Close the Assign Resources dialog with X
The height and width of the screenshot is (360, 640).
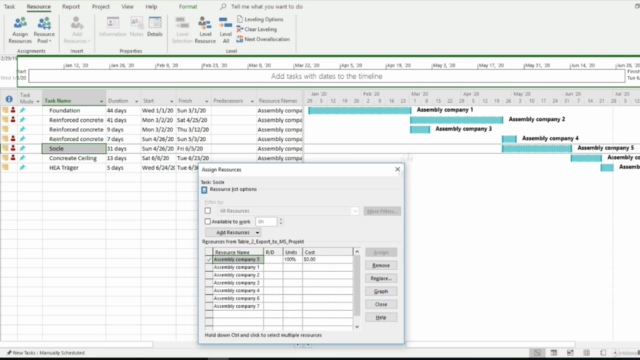tap(397, 169)
